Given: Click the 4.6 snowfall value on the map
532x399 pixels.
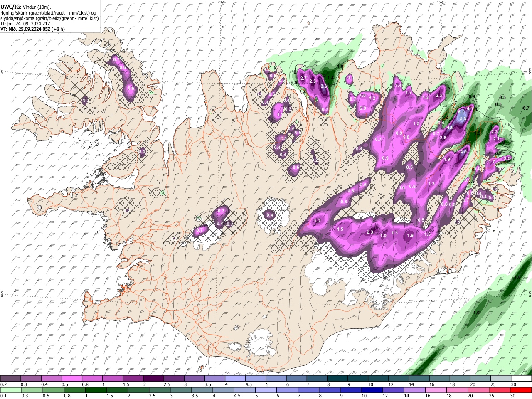Looking at the screenshot, I should [x=450, y=128].
